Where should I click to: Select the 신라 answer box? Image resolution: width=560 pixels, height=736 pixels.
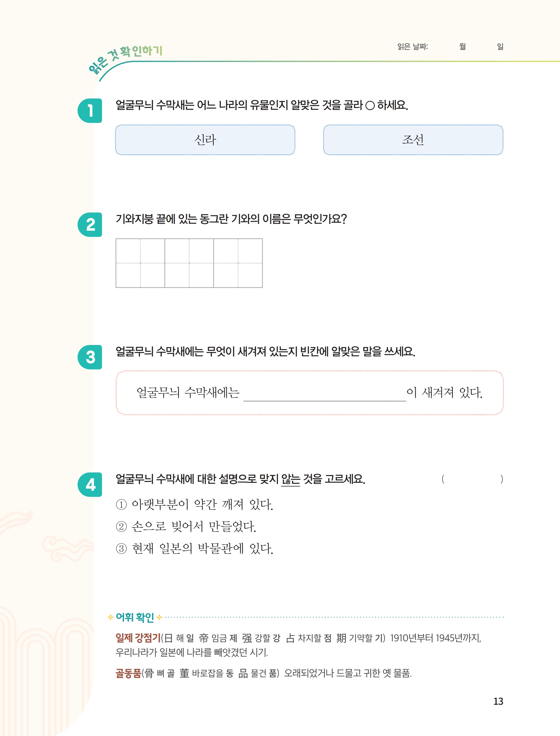click(x=205, y=140)
